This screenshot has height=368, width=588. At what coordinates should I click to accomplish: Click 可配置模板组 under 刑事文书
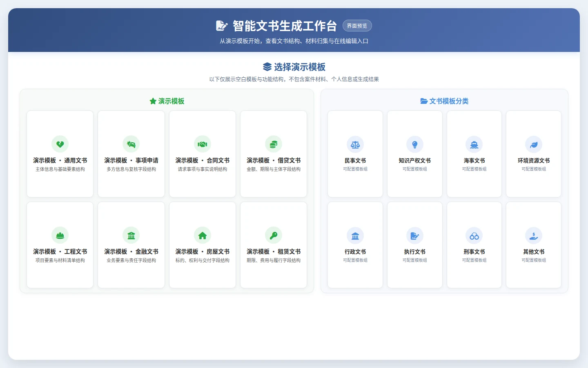tap(474, 260)
